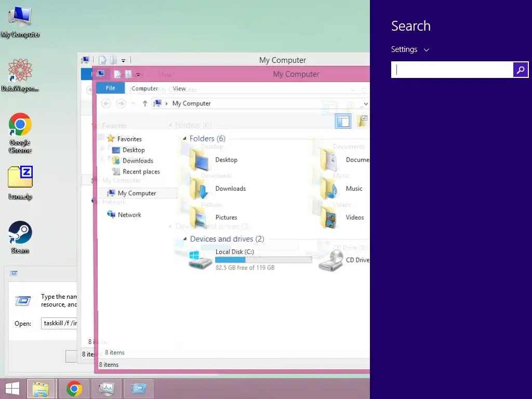The height and width of the screenshot is (399, 532).
Task: Click the My Computer address path
Action: click(x=191, y=103)
